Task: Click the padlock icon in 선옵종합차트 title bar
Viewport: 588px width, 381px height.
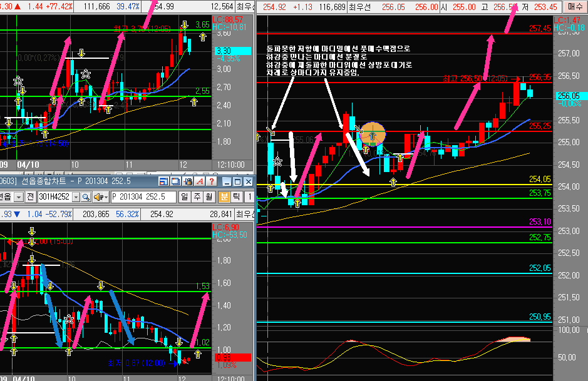Action: pos(188,181)
